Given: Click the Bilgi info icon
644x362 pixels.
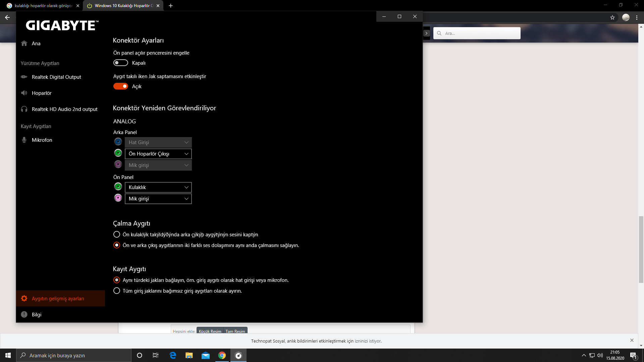Looking at the screenshot, I should click(24, 314).
